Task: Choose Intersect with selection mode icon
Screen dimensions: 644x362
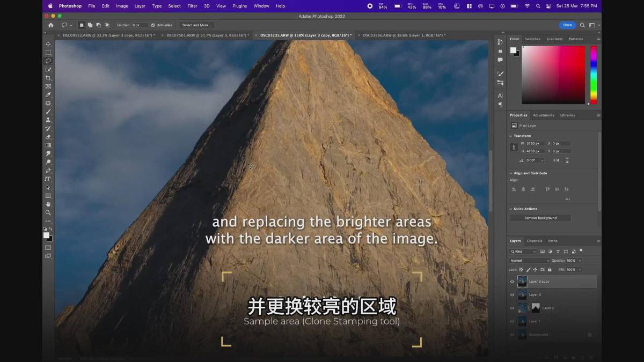Action: (106, 25)
